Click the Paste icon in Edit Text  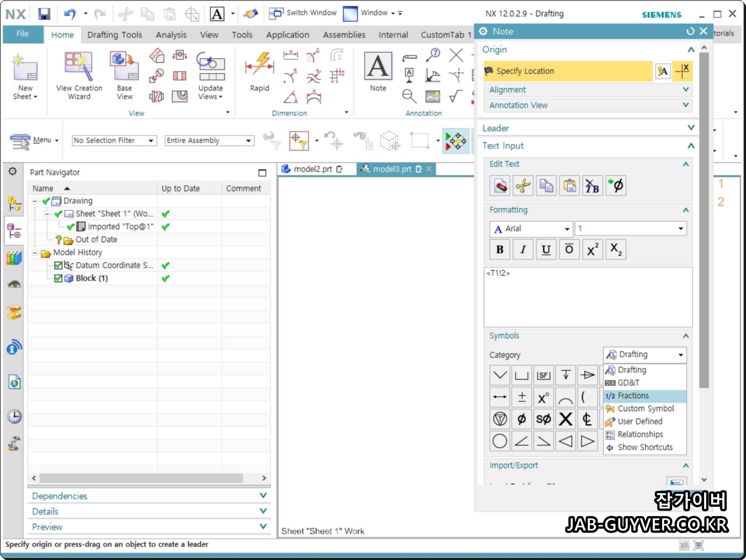click(569, 186)
